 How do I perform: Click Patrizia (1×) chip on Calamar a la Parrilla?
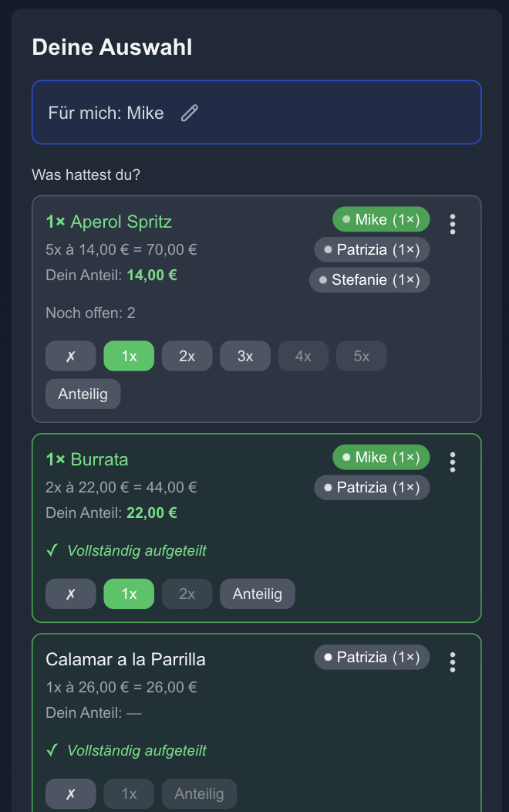[x=372, y=658]
